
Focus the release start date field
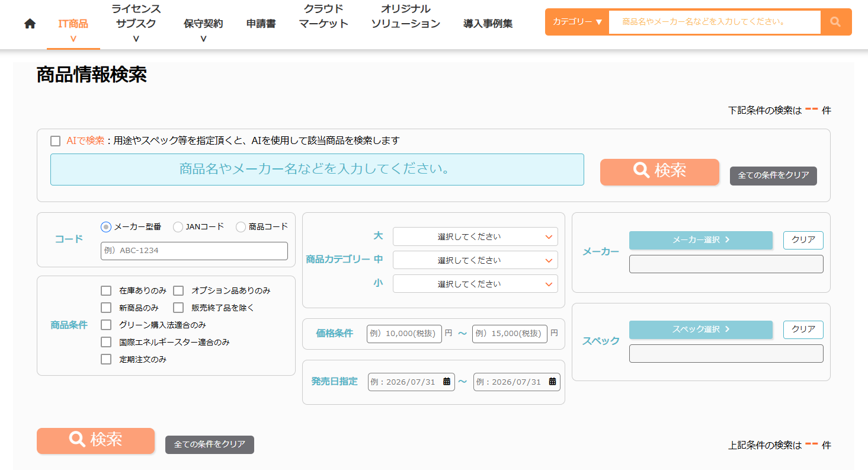click(411, 382)
